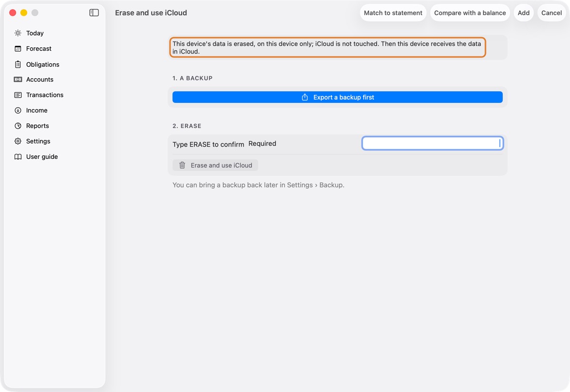This screenshot has height=392, width=570.
Task: Click the '2. ERASE' section header
Action: [187, 126]
